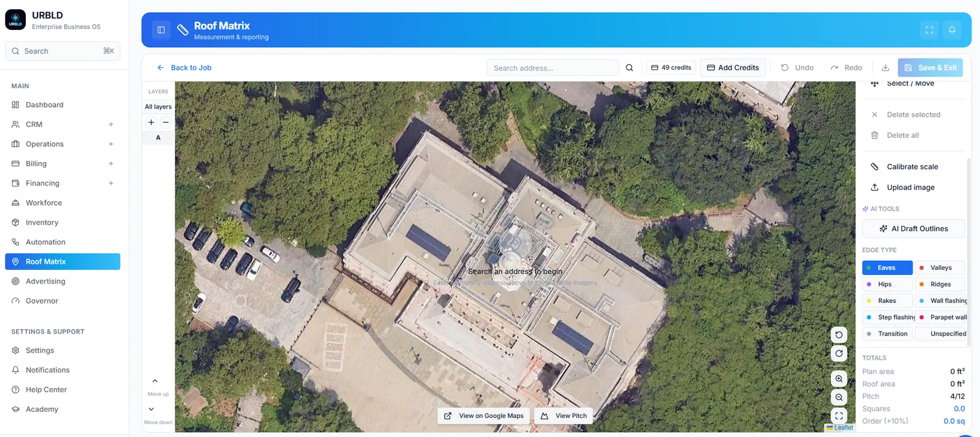Expand the Billing submenu plus
This screenshot has width=980, height=437.
pos(111,163)
